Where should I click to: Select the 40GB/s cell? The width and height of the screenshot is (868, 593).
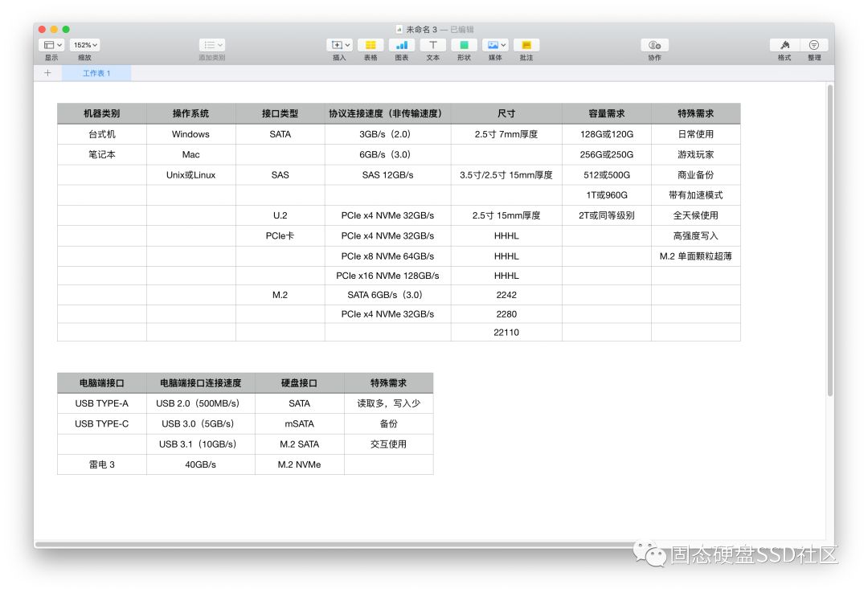[201, 464]
